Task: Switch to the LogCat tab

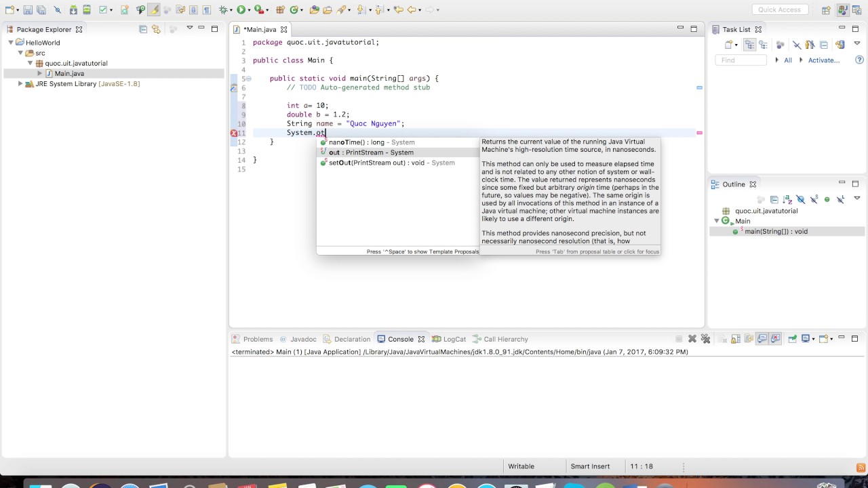Action: click(448, 339)
